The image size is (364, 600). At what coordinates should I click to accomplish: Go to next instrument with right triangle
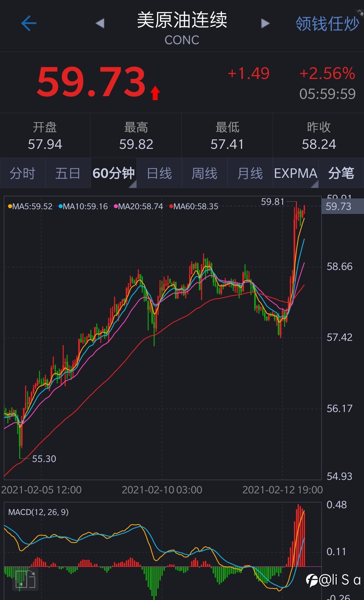[x=265, y=23]
